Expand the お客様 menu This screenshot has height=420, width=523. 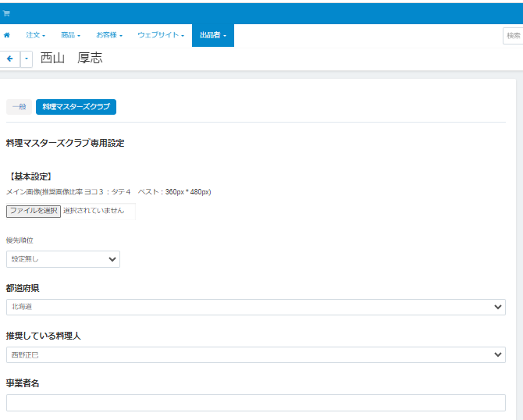tap(109, 36)
